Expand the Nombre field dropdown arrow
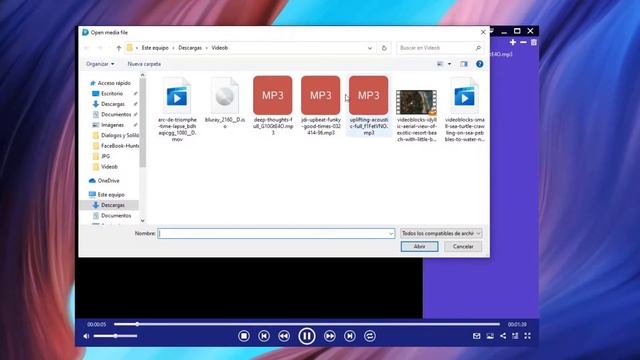640x360 pixels. 391,233
